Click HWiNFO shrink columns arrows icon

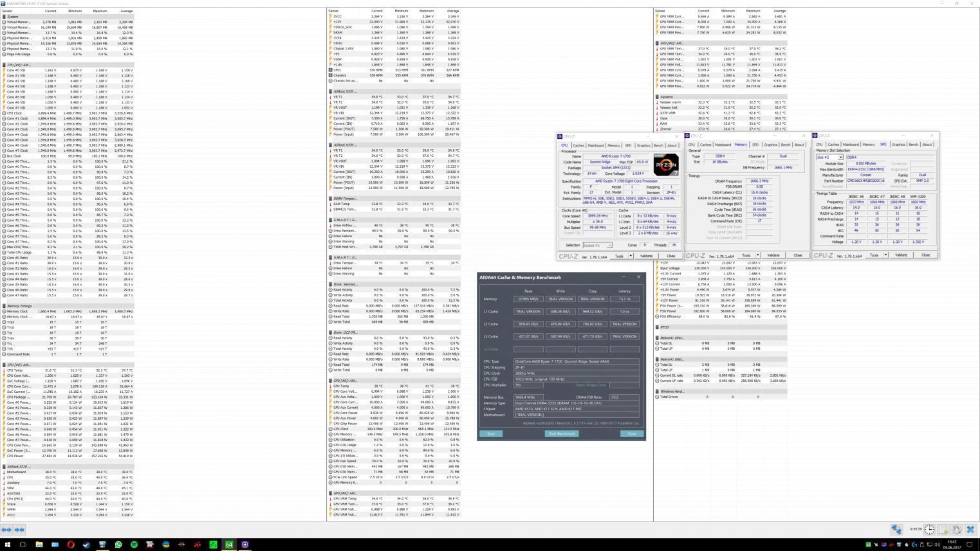[x=19, y=530]
